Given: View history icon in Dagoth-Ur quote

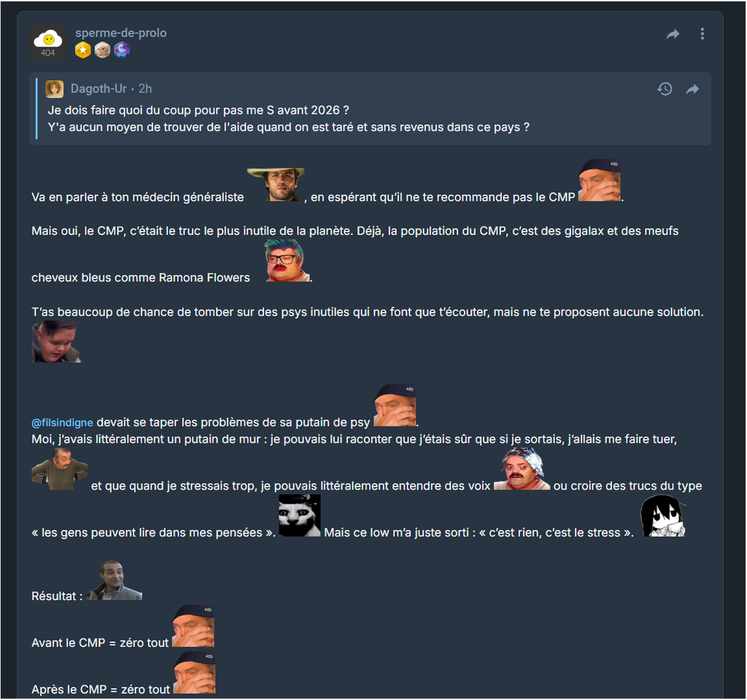Looking at the screenshot, I should coord(665,89).
